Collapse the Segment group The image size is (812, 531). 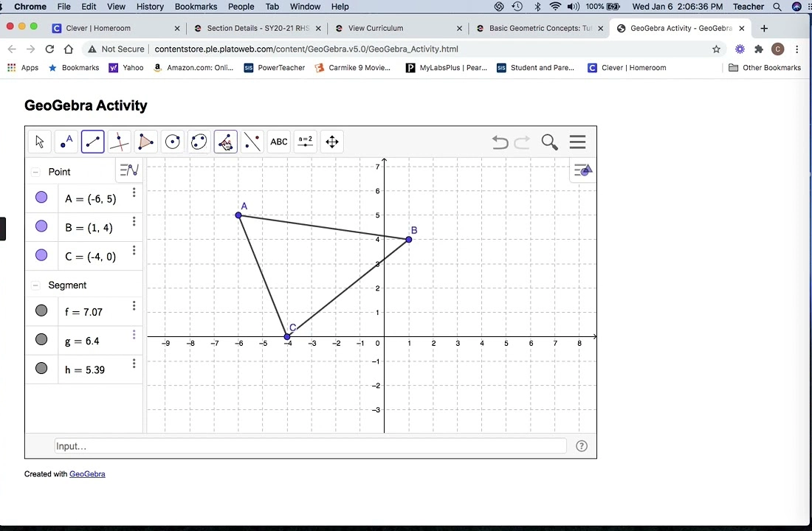pos(35,285)
